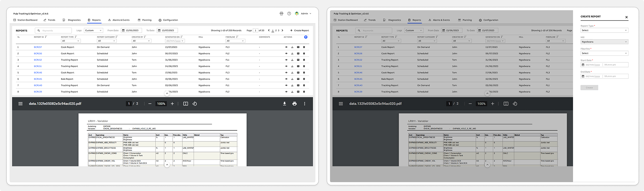The height and width of the screenshot is (191, 644).
Task: Open Alarms & Events tab in the undimmed window
Action: pyautogui.click(x=119, y=20)
